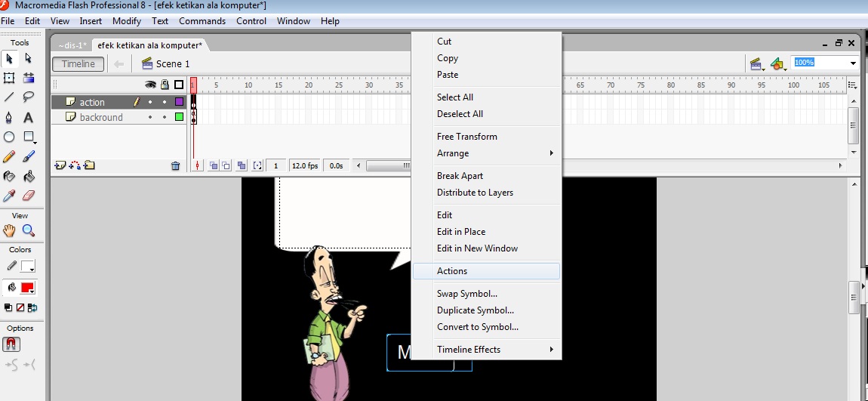This screenshot has height=401, width=868.
Task: Select the Pen tool
Action: click(x=9, y=117)
